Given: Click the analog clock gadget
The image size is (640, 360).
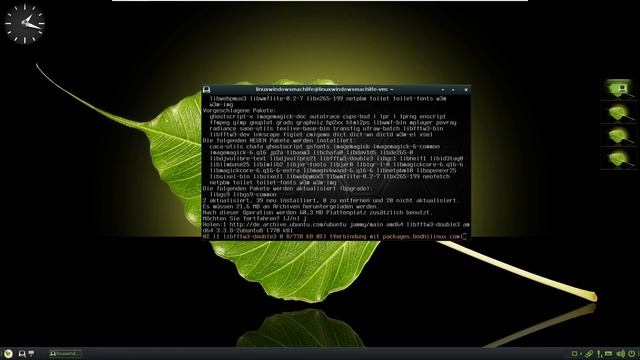Looking at the screenshot, I should [24, 24].
